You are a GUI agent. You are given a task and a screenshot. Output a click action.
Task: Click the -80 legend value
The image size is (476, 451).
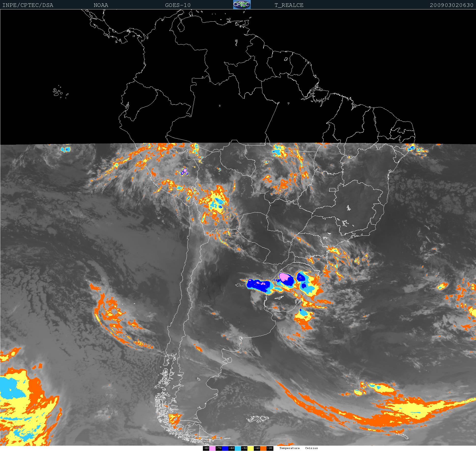tap(206, 448)
